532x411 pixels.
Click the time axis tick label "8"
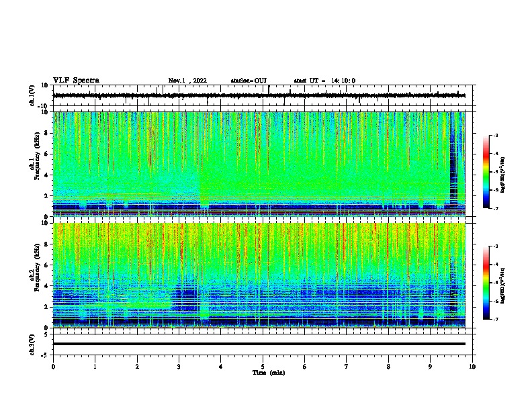(x=388, y=367)
